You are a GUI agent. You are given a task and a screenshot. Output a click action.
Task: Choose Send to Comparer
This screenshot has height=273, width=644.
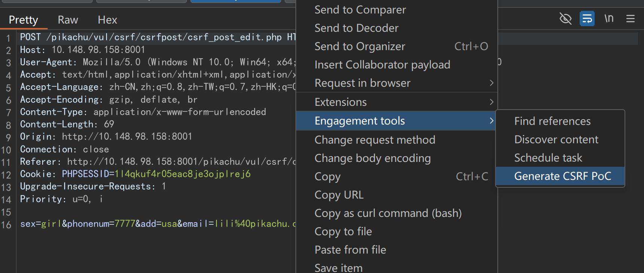[x=360, y=10]
